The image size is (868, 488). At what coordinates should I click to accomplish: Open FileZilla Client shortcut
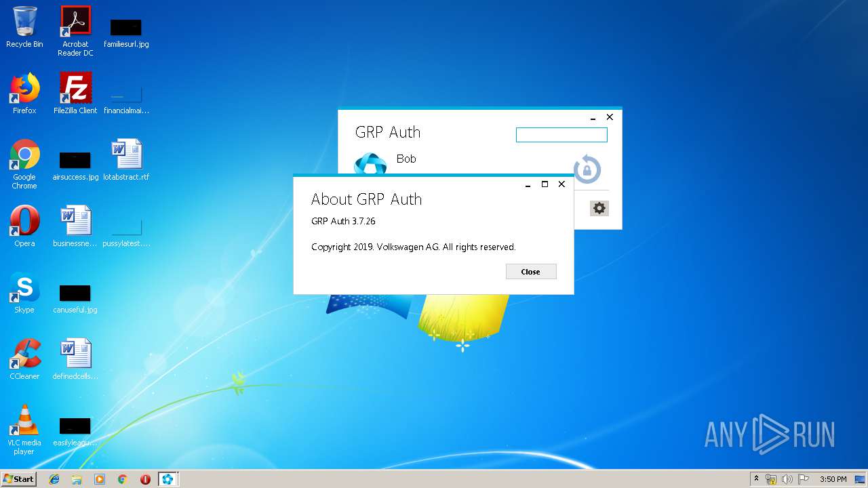75,94
